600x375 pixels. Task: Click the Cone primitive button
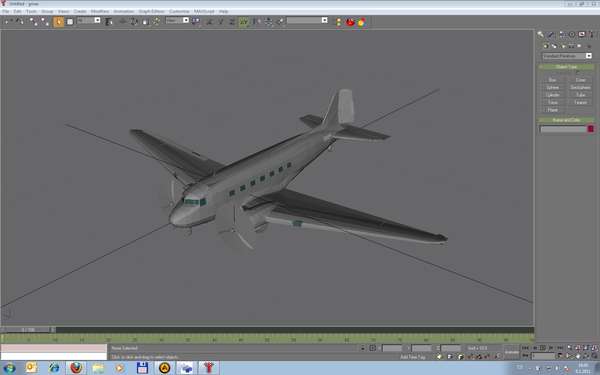pyautogui.click(x=580, y=80)
